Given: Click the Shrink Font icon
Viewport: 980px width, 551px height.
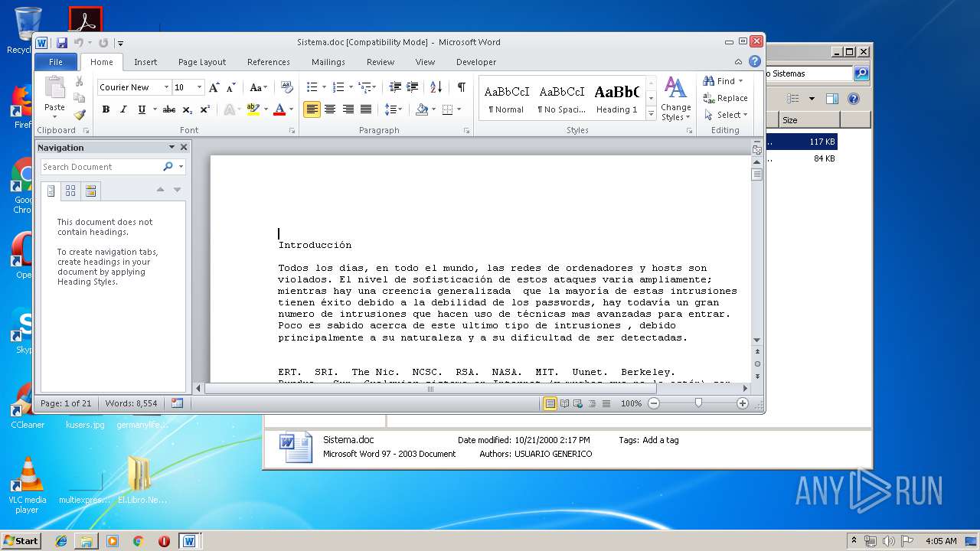Looking at the screenshot, I should 230,87.
